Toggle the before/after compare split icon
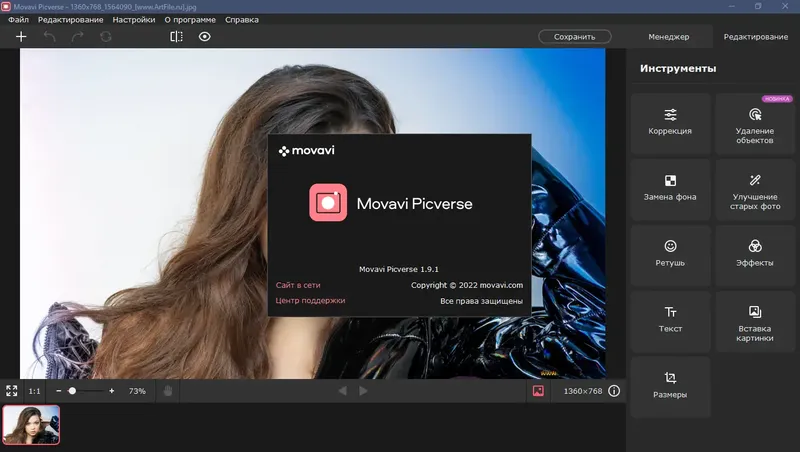Viewport: 800px width, 452px height. pos(177,37)
